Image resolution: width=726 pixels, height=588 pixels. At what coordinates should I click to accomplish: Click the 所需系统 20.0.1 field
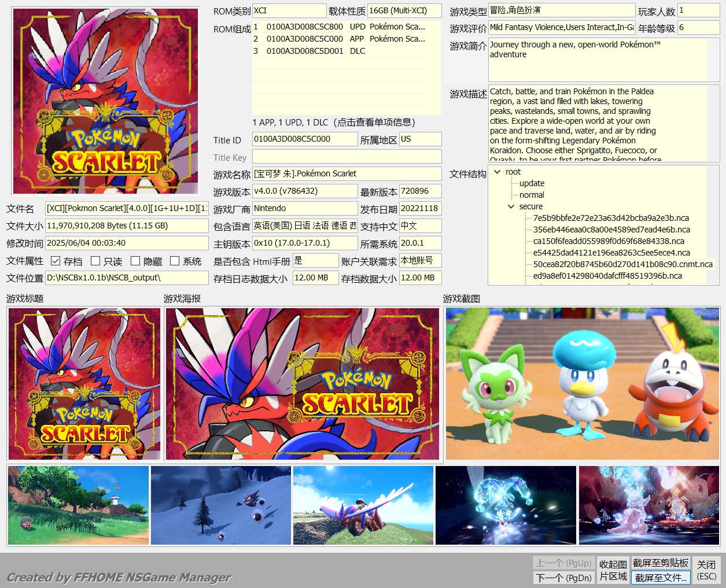coord(420,243)
